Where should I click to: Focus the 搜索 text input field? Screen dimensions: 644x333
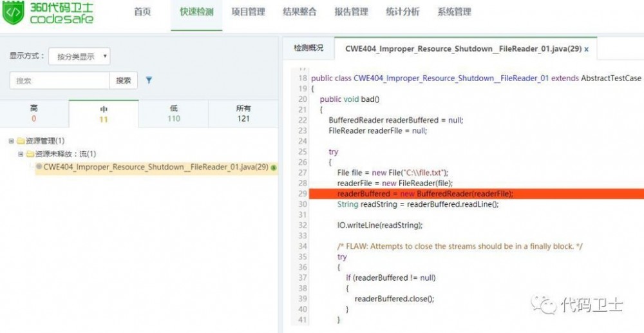59,81
